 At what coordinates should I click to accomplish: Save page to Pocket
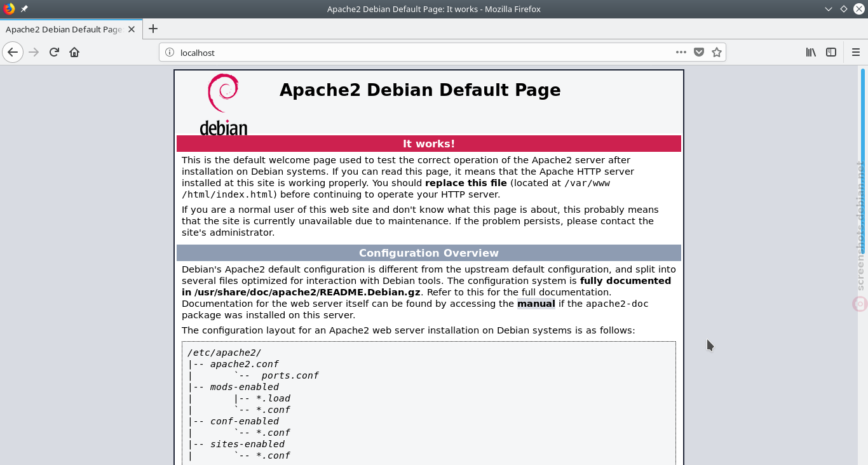pyautogui.click(x=699, y=52)
